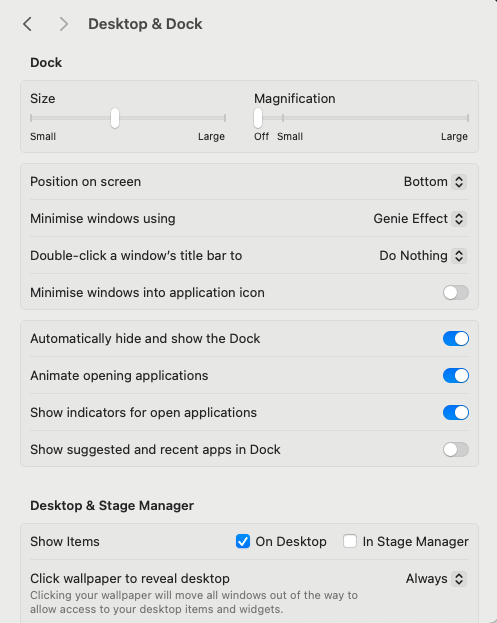Click the Magnification slider handle at Off
The width and height of the screenshot is (497, 623).
click(x=258, y=118)
